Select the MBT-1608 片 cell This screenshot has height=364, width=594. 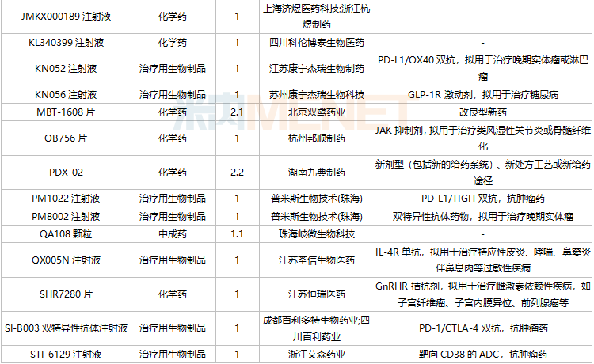click(x=66, y=112)
